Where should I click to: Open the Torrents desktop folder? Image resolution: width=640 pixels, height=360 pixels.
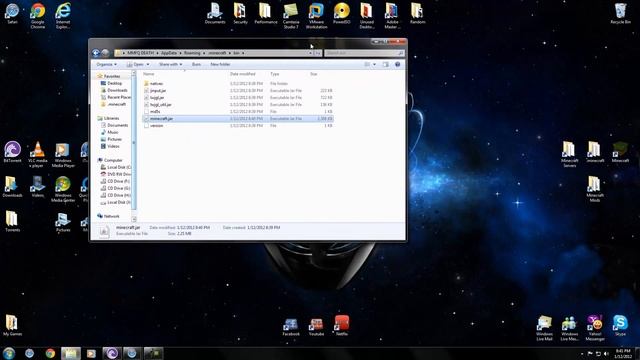[12, 221]
